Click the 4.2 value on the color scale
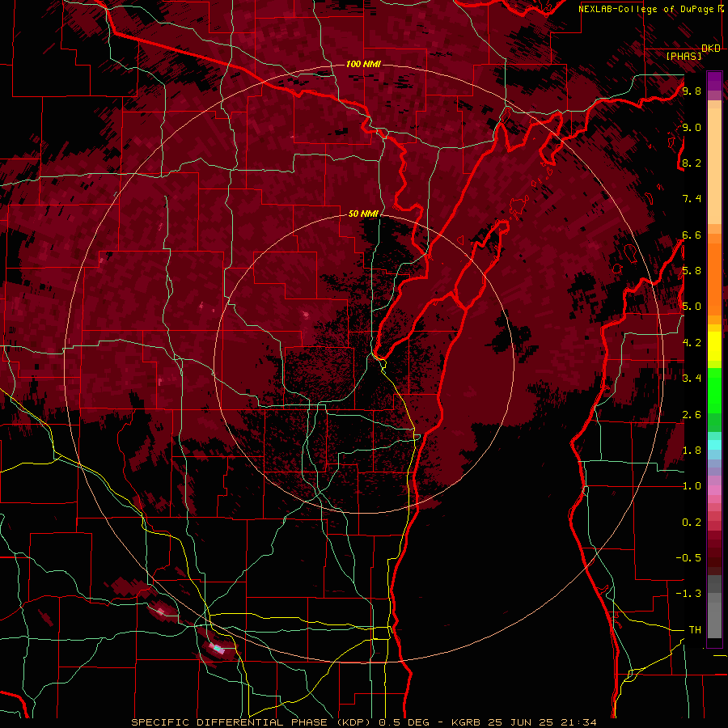The height and width of the screenshot is (728, 728). pyautogui.click(x=692, y=343)
